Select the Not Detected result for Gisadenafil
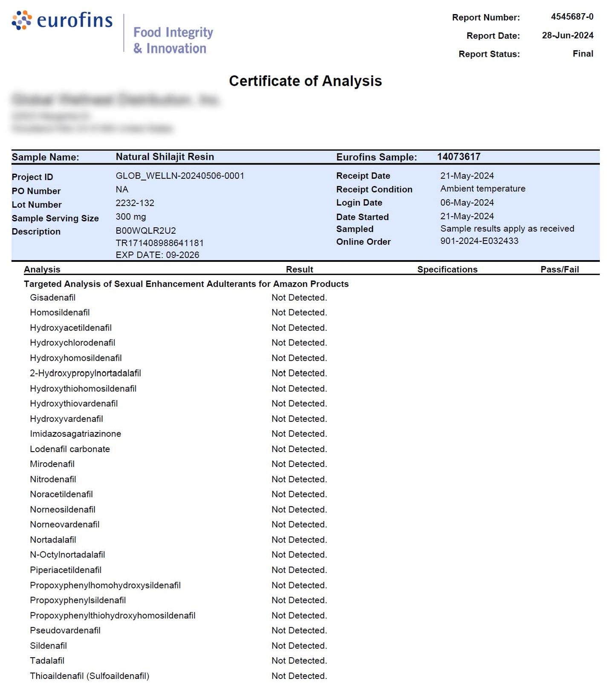The image size is (616, 693). pyautogui.click(x=299, y=298)
